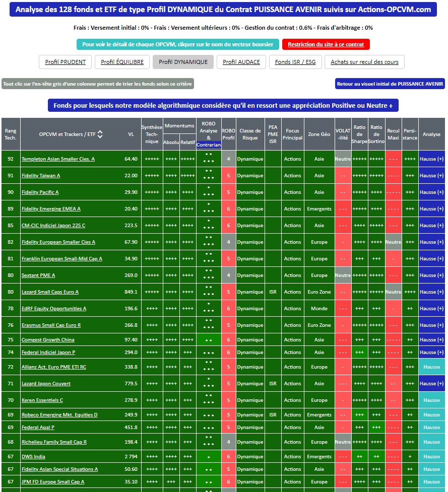Open Allianz Act. Euro PME ETI RC
This screenshot has height=492, width=448.
(x=54, y=367)
